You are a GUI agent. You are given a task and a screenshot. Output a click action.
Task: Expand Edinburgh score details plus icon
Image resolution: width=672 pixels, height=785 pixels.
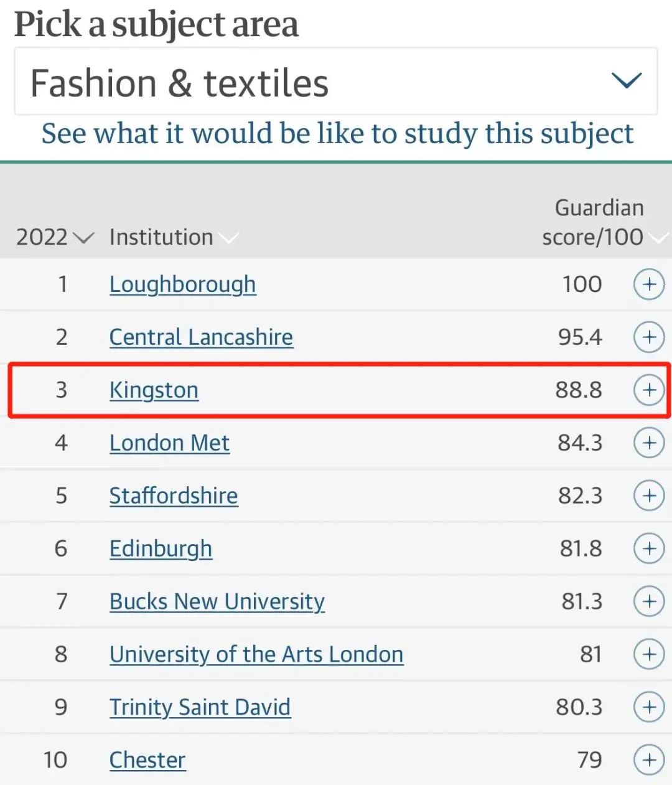649,549
